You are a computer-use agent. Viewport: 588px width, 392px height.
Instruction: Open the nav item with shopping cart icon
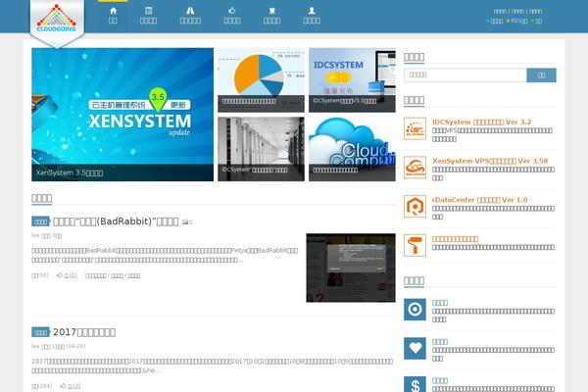[x=271, y=16]
